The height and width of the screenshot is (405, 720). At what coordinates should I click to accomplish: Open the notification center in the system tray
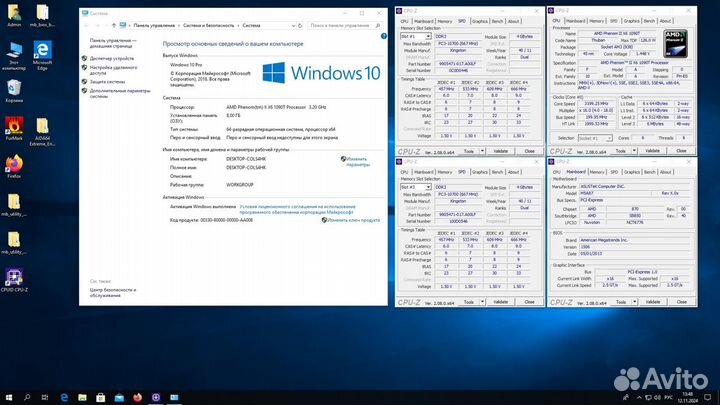708,397
